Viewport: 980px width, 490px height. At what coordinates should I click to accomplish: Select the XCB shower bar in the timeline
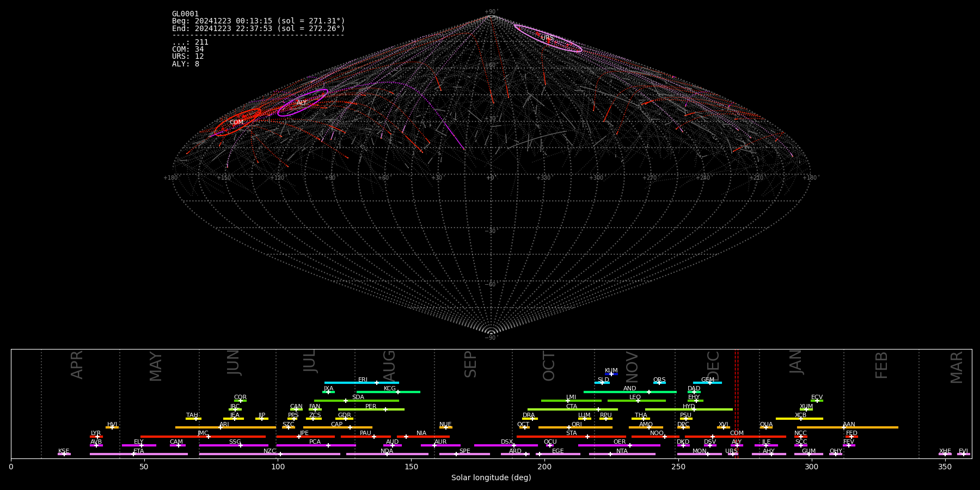[x=799, y=419]
